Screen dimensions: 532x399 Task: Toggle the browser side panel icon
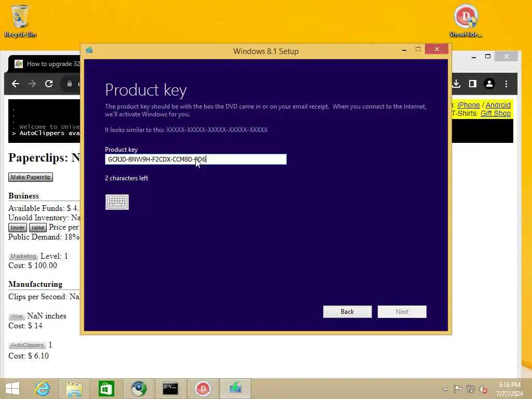point(473,84)
